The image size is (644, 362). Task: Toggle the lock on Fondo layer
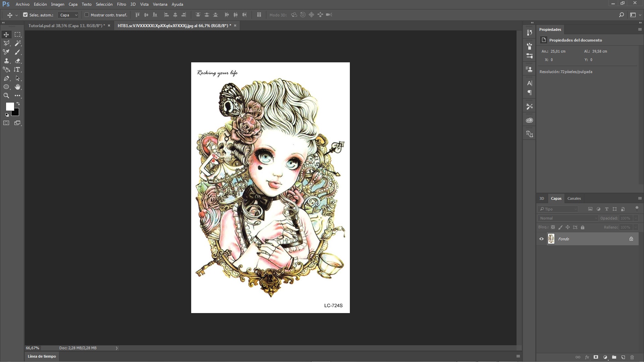click(x=631, y=239)
